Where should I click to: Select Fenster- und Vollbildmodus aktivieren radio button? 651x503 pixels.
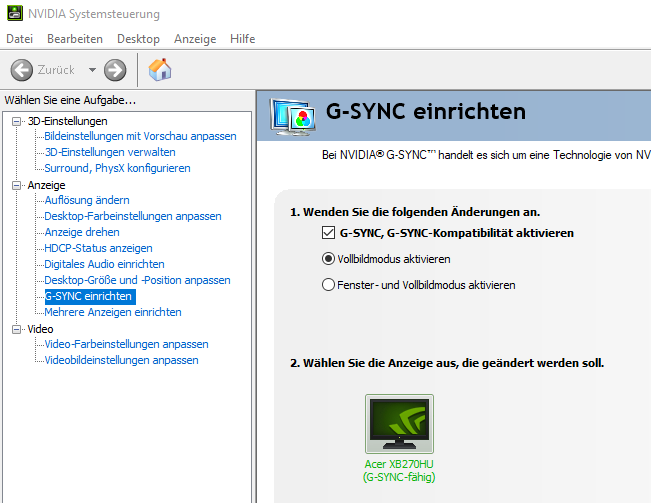328,285
